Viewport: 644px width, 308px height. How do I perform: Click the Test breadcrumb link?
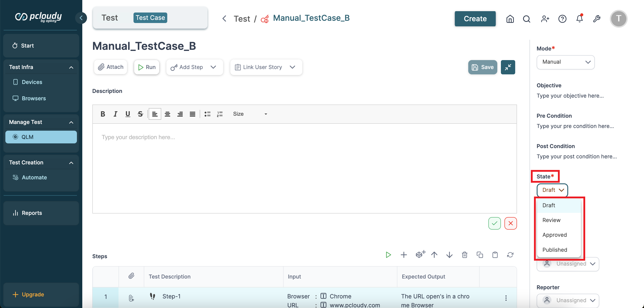pos(242,19)
